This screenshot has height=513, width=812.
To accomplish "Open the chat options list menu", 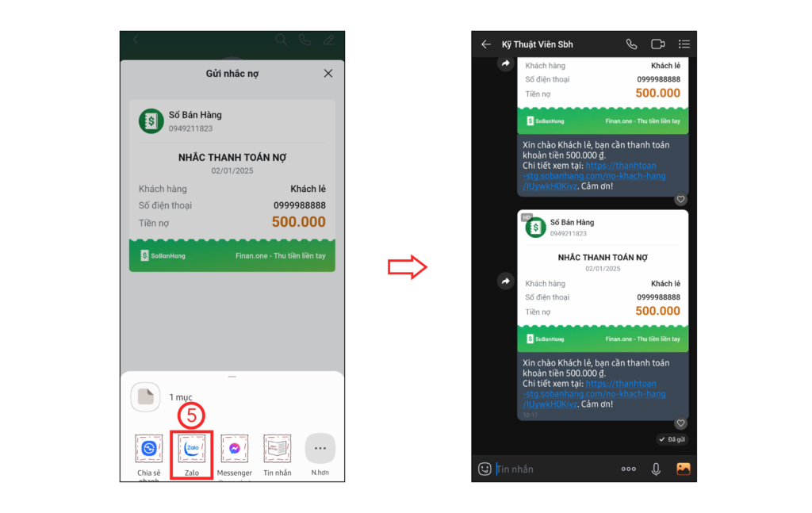I will 684,44.
